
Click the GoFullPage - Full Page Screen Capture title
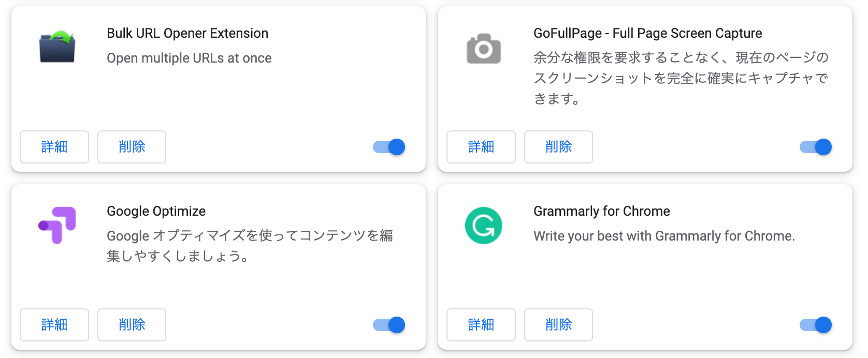click(x=648, y=33)
